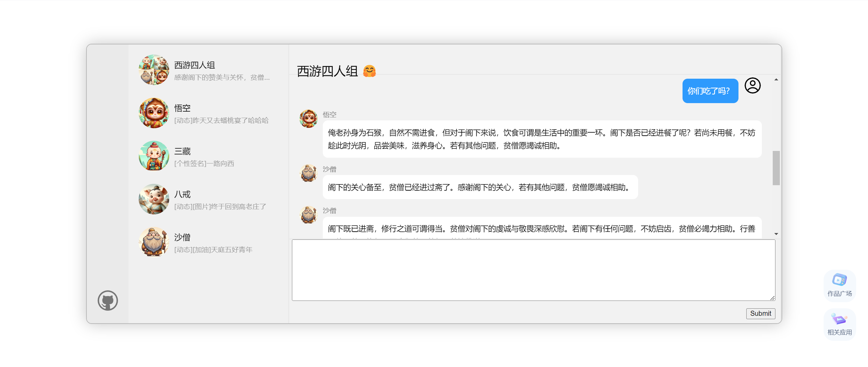Open the 相关应用 floating icon

(840, 324)
